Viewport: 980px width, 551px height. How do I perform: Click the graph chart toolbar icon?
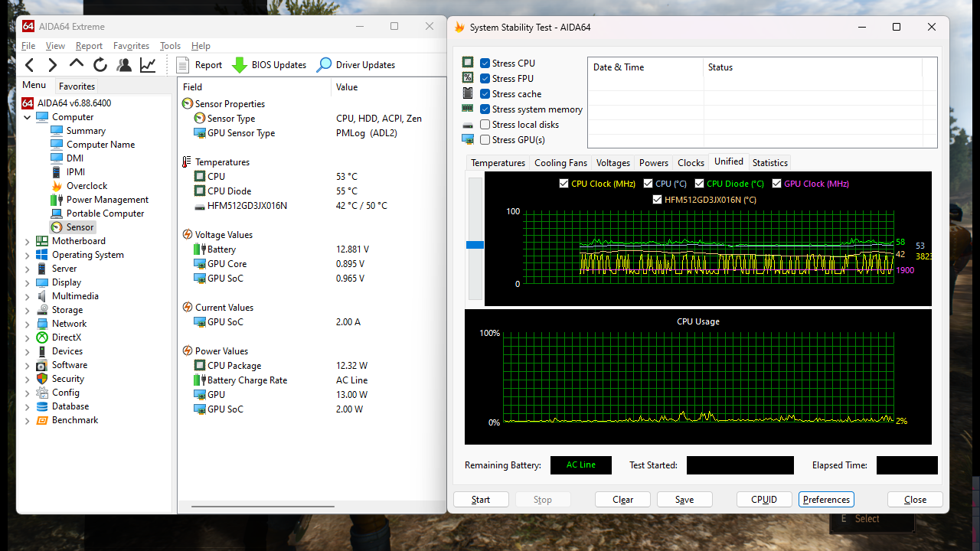pyautogui.click(x=148, y=65)
